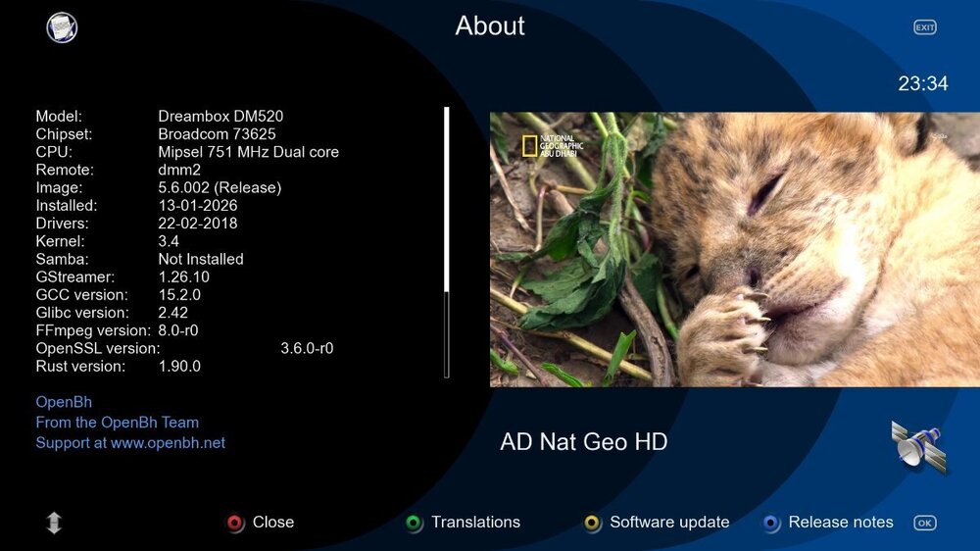Click the FFmpeg version 8.0-r0
Image resolution: width=980 pixels, height=551 pixels.
pyautogui.click(x=178, y=330)
